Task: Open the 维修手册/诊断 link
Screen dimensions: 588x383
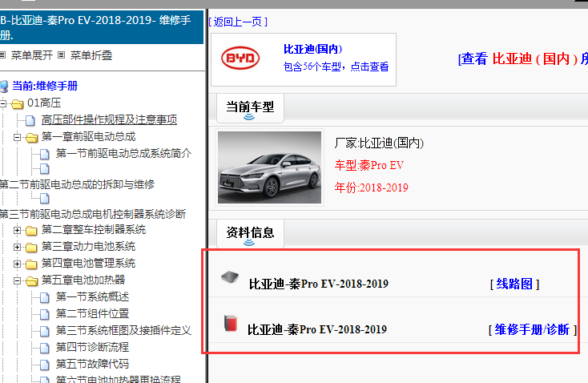Action: [533, 330]
